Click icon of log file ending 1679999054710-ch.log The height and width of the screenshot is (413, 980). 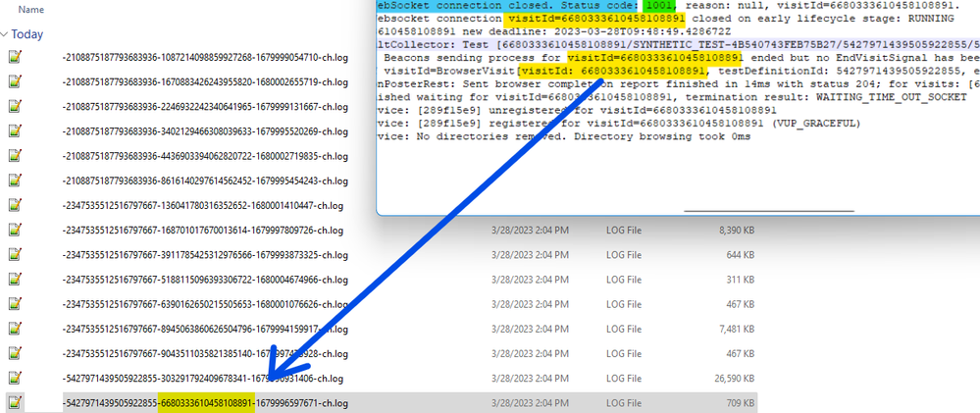click(15, 58)
